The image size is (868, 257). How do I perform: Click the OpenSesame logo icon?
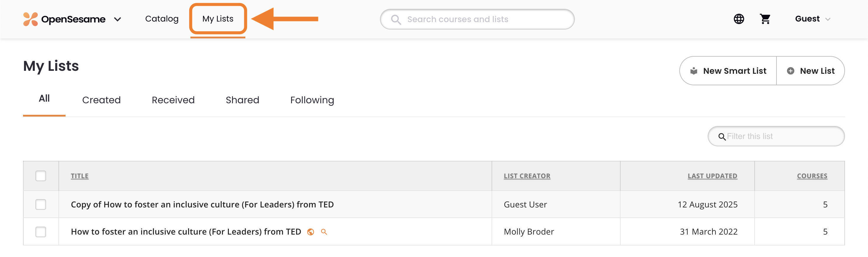click(30, 19)
